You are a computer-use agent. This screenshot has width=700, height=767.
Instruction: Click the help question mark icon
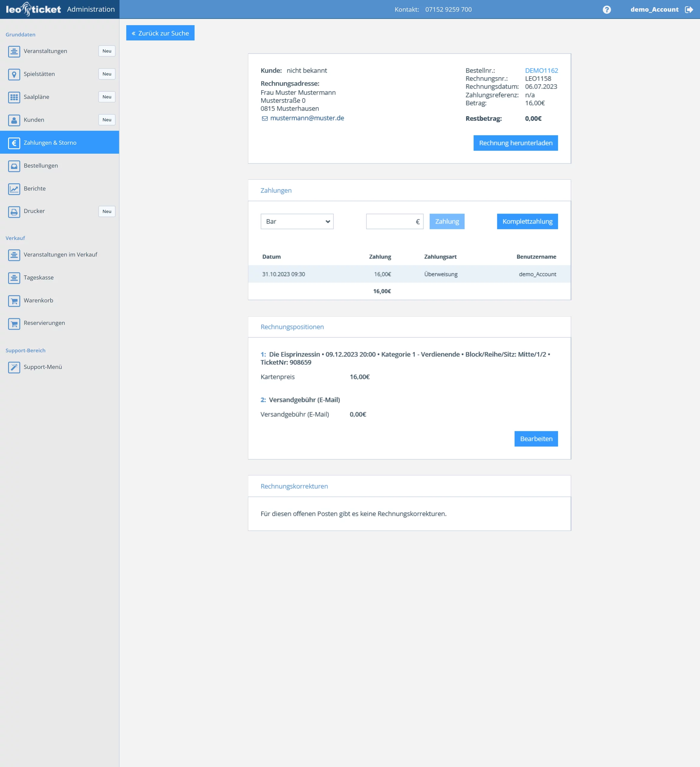pyautogui.click(x=607, y=10)
